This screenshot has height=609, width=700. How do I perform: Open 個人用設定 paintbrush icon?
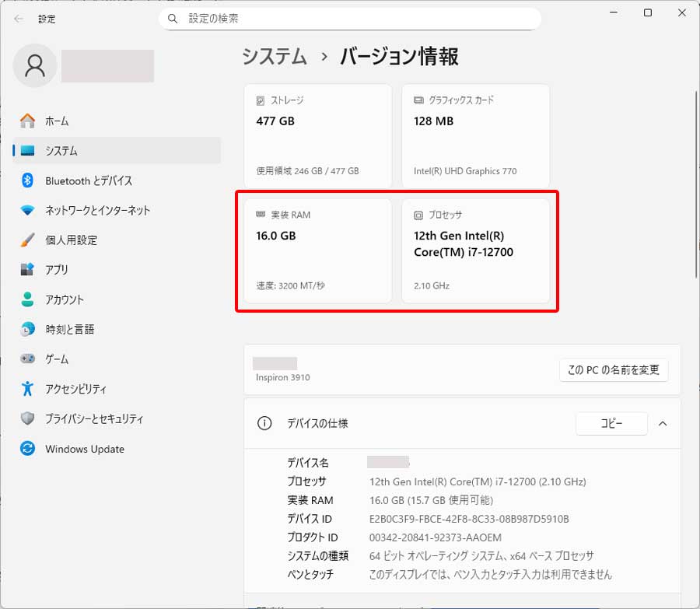tap(28, 240)
